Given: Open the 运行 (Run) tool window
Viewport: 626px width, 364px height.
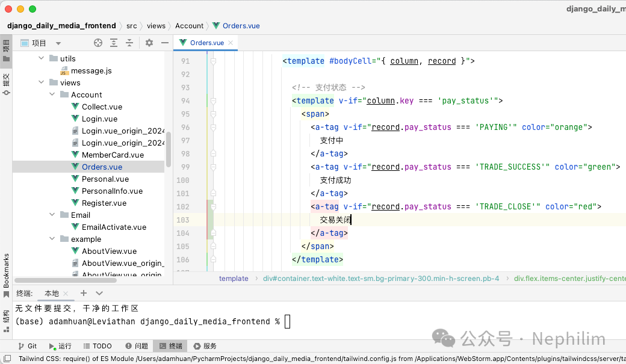Looking at the screenshot, I should coord(60,346).
